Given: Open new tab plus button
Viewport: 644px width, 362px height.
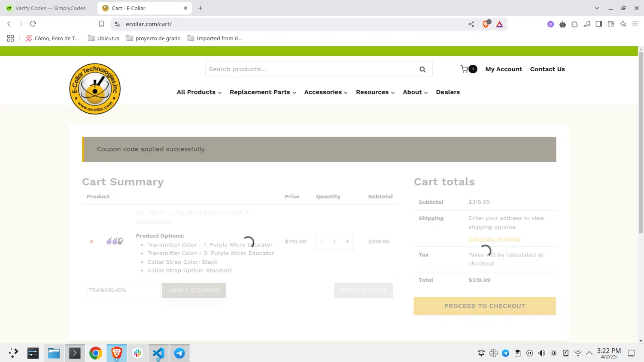Looking at the screenshot, I should pos(200,8).
